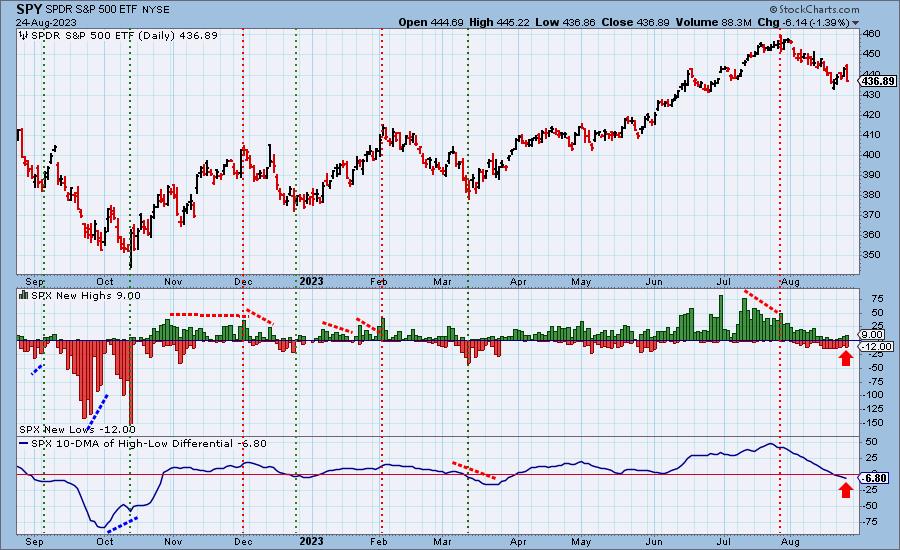Screen dimensions: 900x550
Task: Click the Sep label under the differential panel
Action: 35,542
